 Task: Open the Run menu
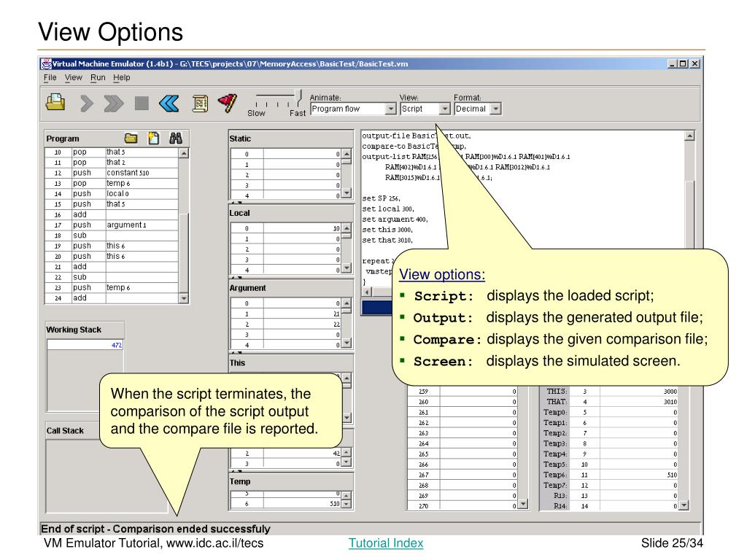(98, 77)
